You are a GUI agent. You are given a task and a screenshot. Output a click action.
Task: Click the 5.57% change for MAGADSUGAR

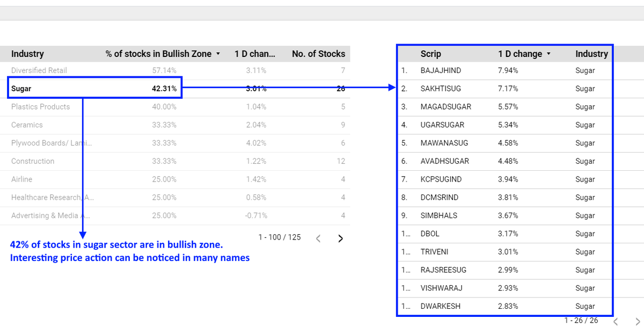click(x=508, y=107)
